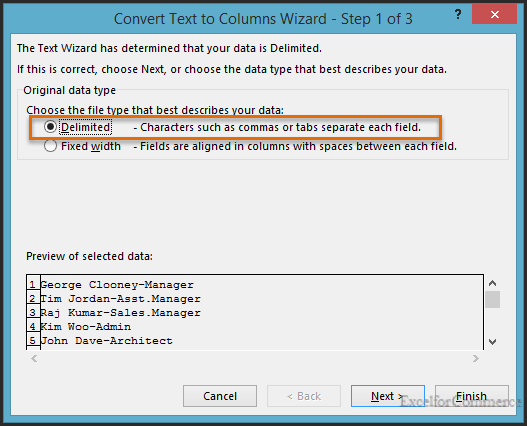Click the wizard title bar text

pos(263,19)
